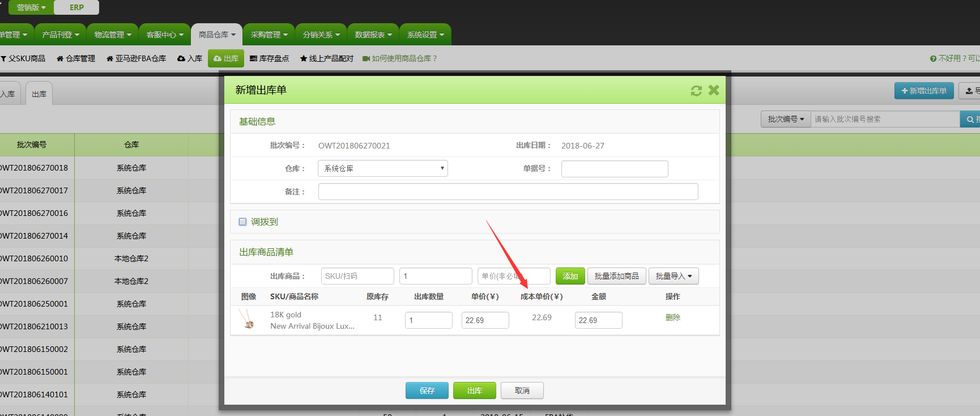Select the green 出库 cloud button
980x416 pixels.
(226, 58)
